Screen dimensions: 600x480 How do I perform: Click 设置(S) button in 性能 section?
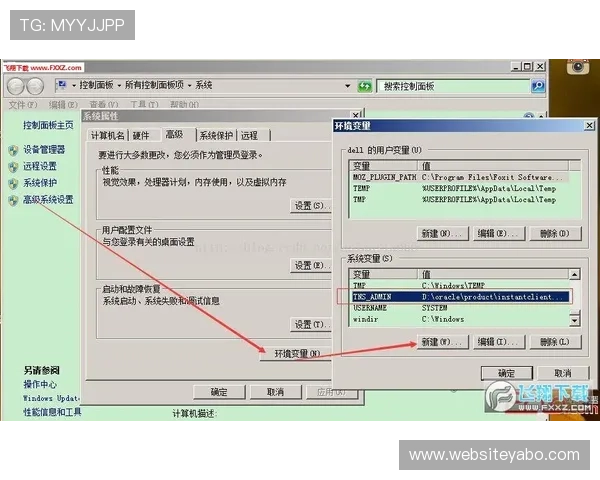point(311,206)
